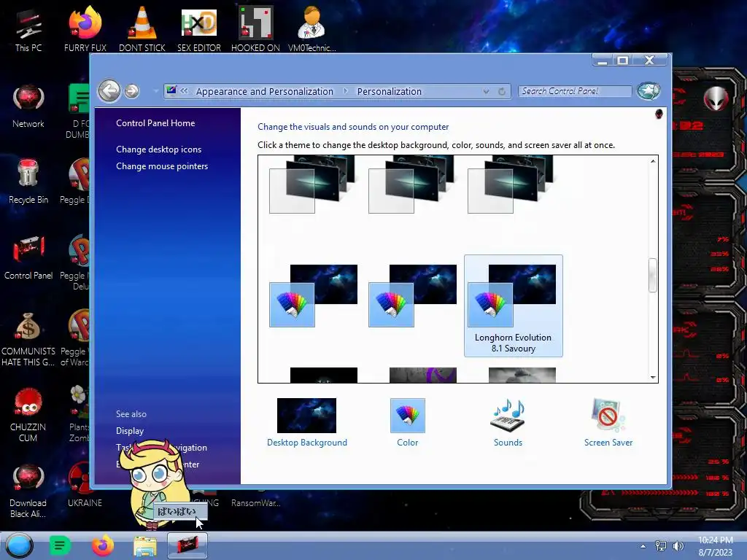The height and width of the screenshot is (560, 747).
Task: Click the theme list scrollbar thumb
Action: 653,275
